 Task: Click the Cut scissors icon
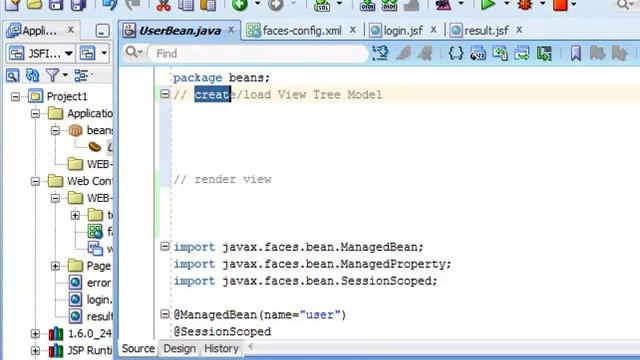coord(163,5)
